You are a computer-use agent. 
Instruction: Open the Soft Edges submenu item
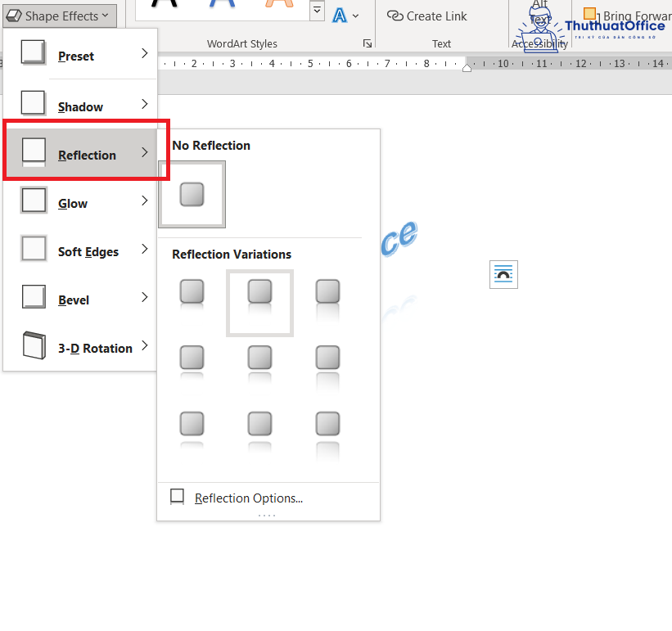[80, 250]
